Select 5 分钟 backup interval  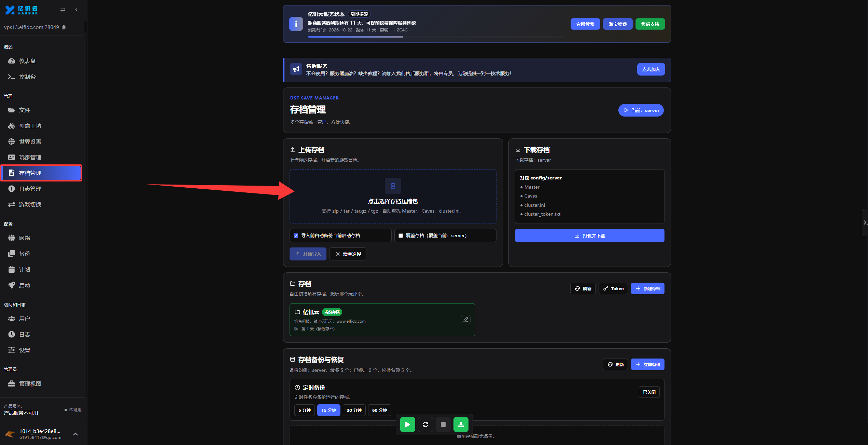[304, 410]
